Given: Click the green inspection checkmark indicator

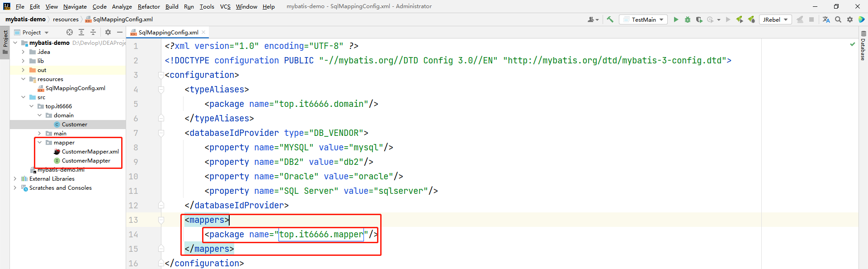Looking at the screenshot, I should pyautogui.click(x=853, y=44).
